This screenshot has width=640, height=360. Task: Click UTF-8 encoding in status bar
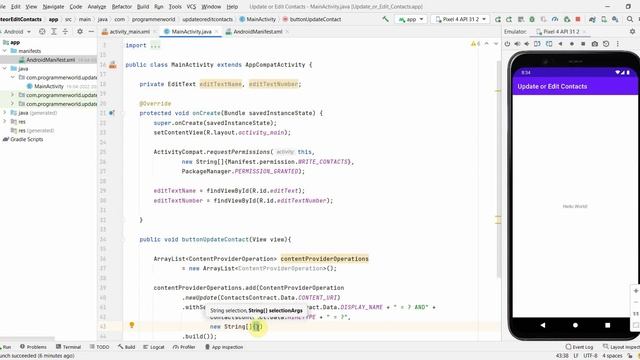[590, 356]
